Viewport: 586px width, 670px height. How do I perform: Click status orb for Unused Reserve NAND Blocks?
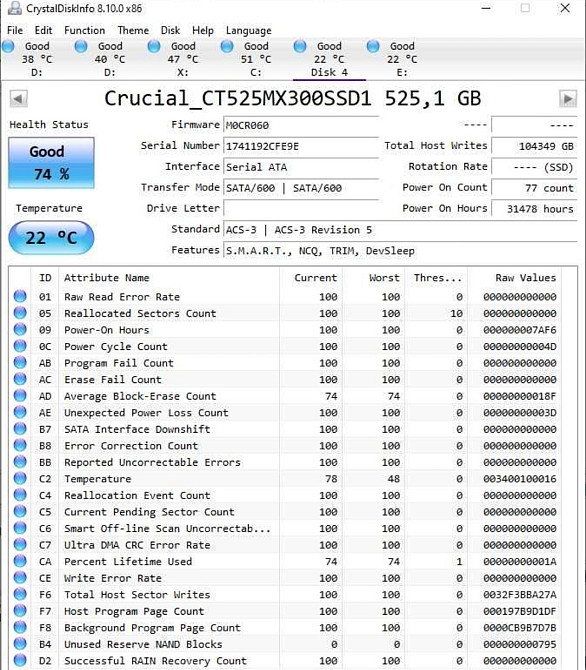(20, 644)
